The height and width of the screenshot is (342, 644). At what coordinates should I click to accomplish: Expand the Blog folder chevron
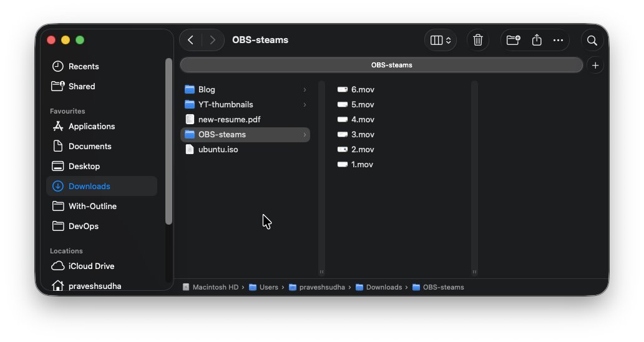tap(305, 89)
